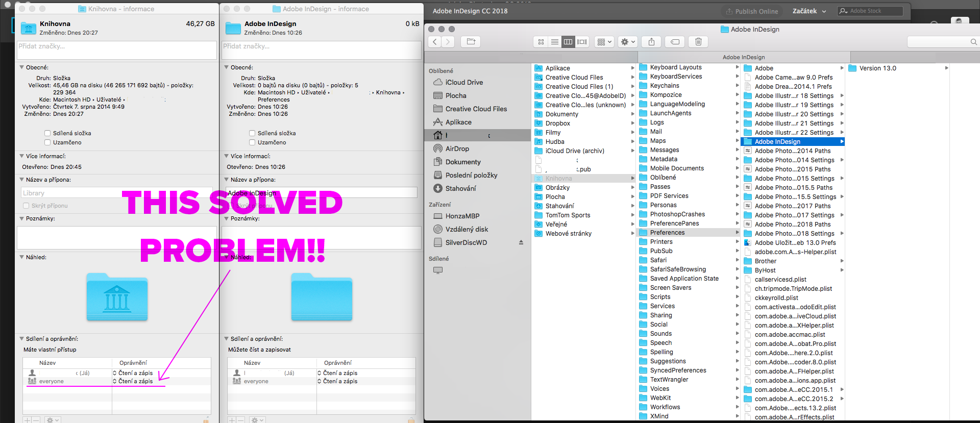Toggle Sdílená složka in Adobe InDesign info
The width and height of the screenshot is (980, 423).
tap(252, 133)
